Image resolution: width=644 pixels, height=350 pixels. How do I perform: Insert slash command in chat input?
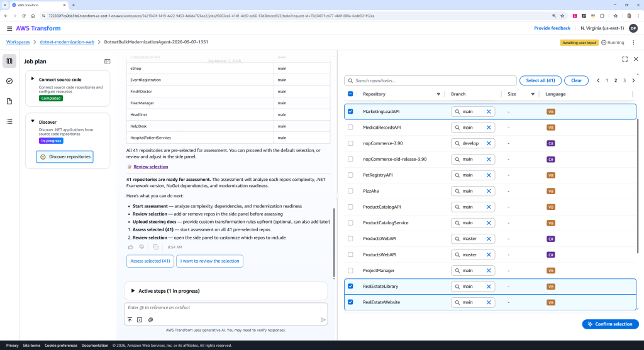coord(140,320)
